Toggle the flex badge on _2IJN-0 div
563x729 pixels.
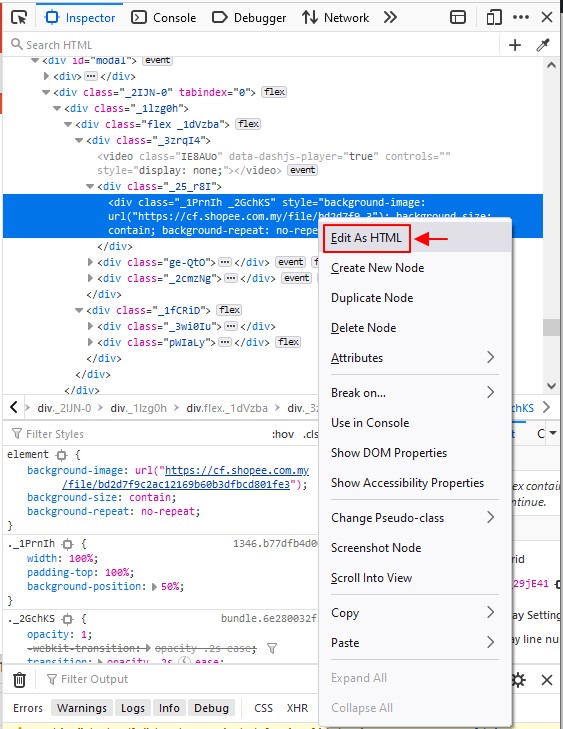pyautogui.click(x=274, y=92)
